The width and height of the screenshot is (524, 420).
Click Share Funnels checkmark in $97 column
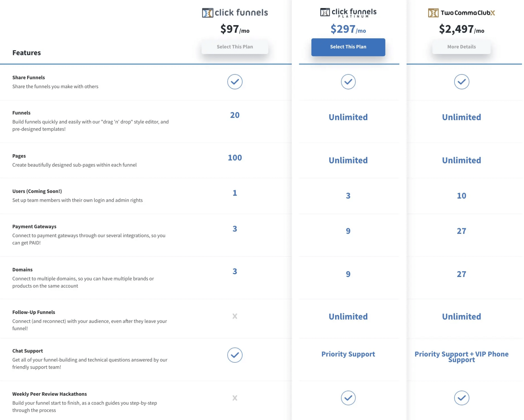[x=235, y=82]
